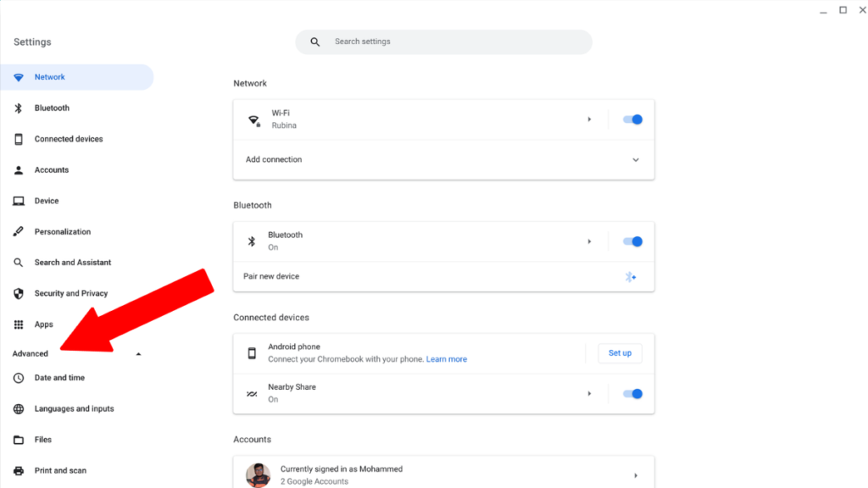Select the Personalization paintbrush icon

click(19, 231)
